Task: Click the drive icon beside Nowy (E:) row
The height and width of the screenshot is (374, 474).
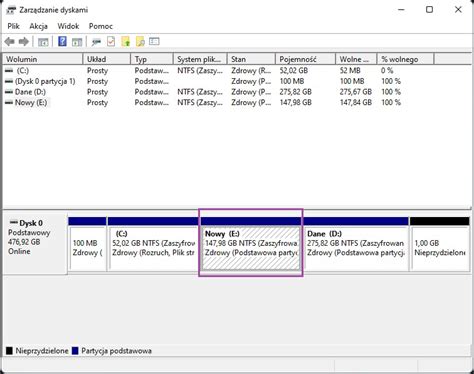Action: (9, 102)
